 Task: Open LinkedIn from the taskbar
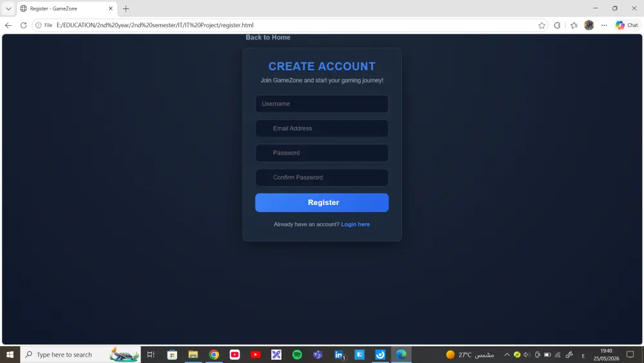point(339,355)
